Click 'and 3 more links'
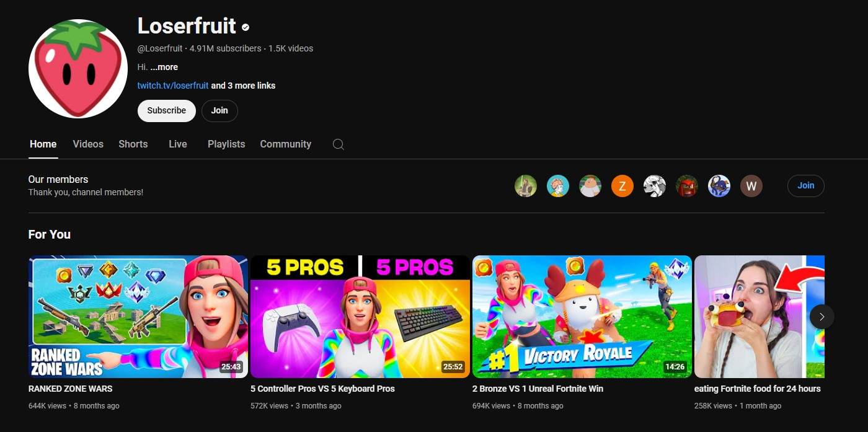 point(243,86)
